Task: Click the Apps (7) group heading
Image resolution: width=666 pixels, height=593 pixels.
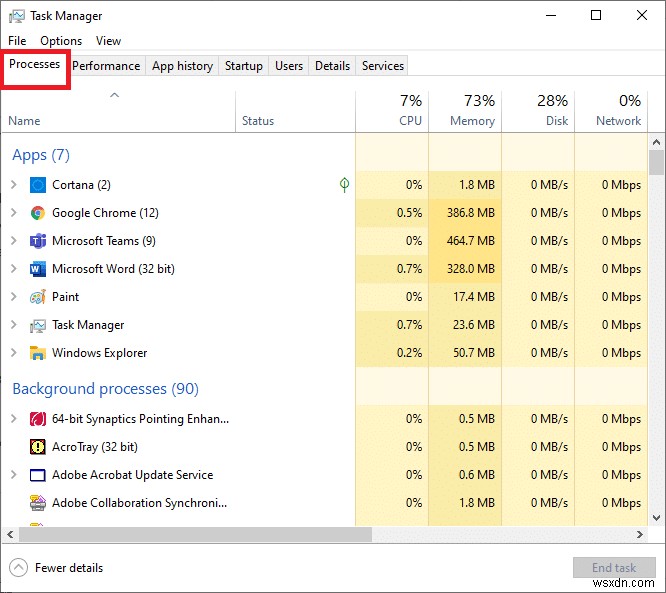Action: click(41, 155)
